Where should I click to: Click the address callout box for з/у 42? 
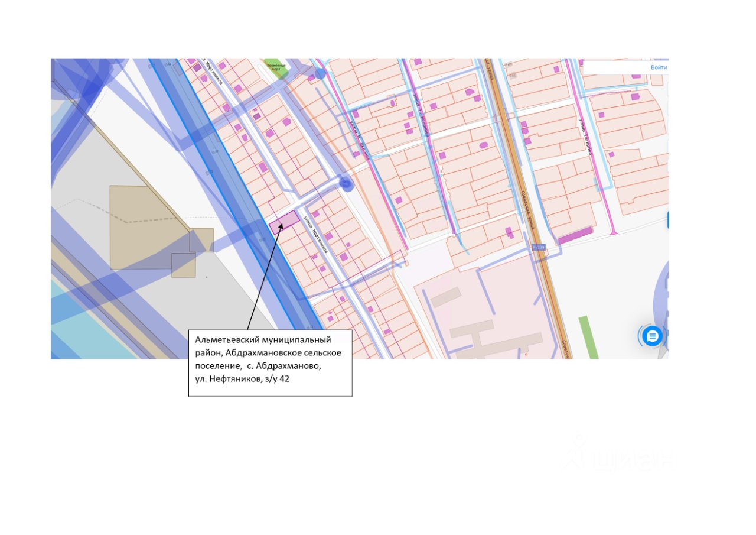[x=271, y=363]
